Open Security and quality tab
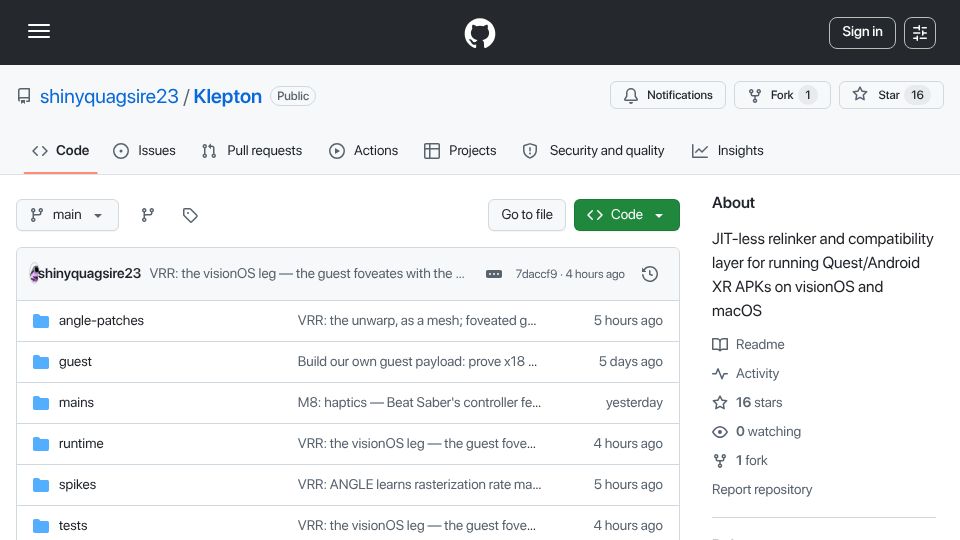Screen dimensions: 960x540 (x=593, y=151)
